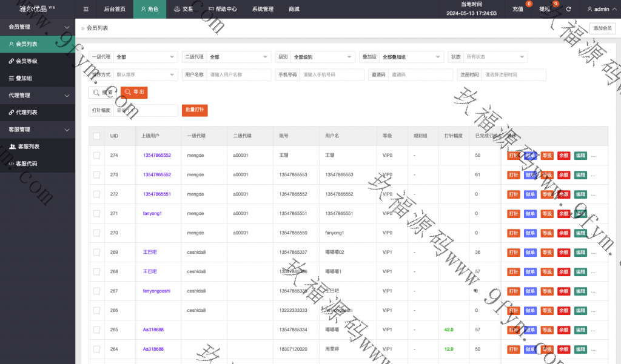Click the refresh icon in top bar
621x364 pixels.
click(x=568, y=9)
